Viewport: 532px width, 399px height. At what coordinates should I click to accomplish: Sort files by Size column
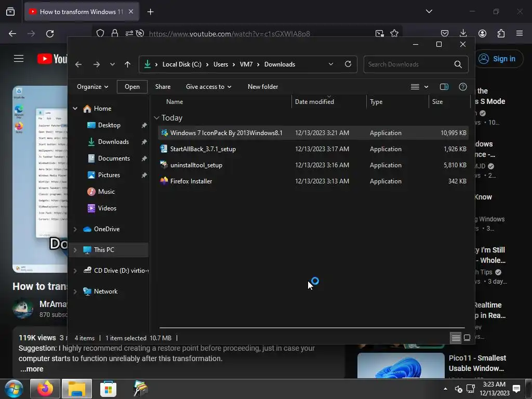click(x=437, y=102)
